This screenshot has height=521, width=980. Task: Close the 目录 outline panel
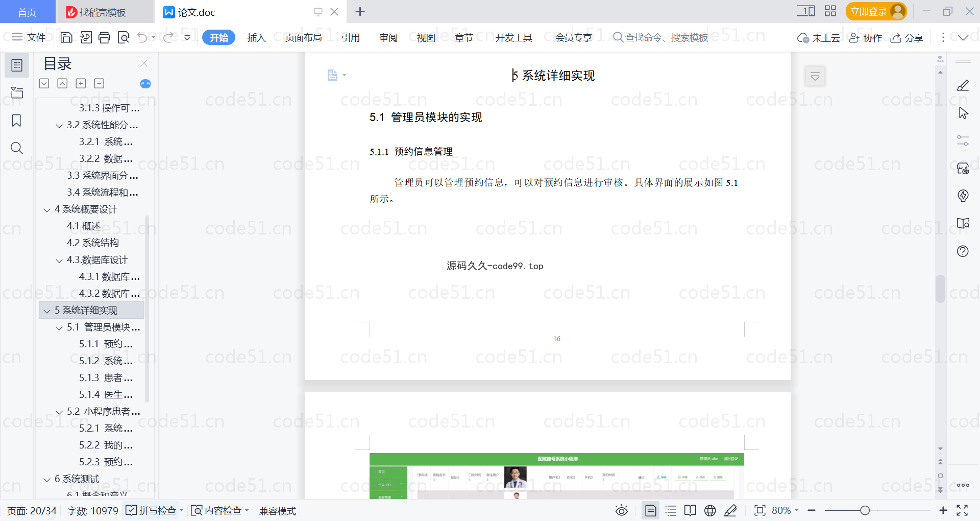(143, 63)
